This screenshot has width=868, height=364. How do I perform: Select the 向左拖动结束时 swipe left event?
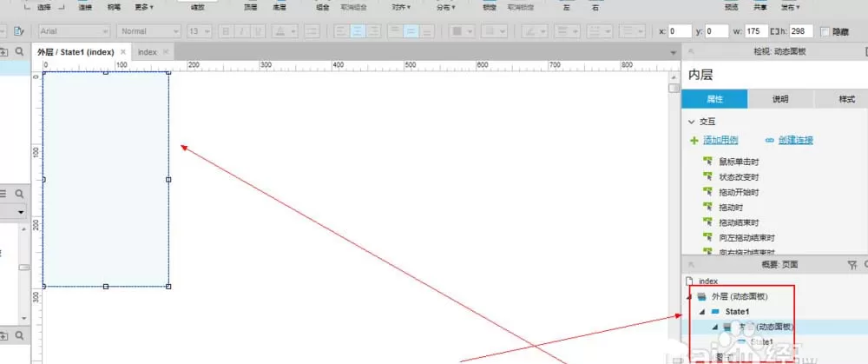pos(746,238)
